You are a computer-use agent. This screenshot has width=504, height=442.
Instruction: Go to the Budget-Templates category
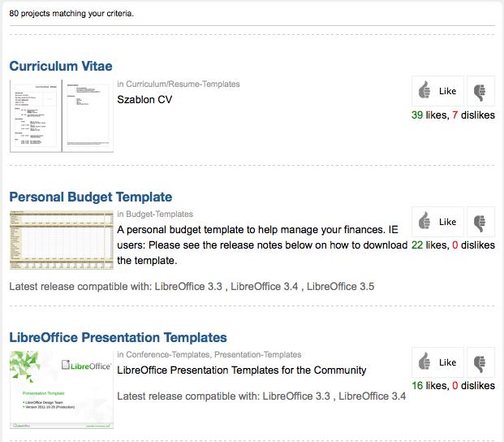click(160, 214)
